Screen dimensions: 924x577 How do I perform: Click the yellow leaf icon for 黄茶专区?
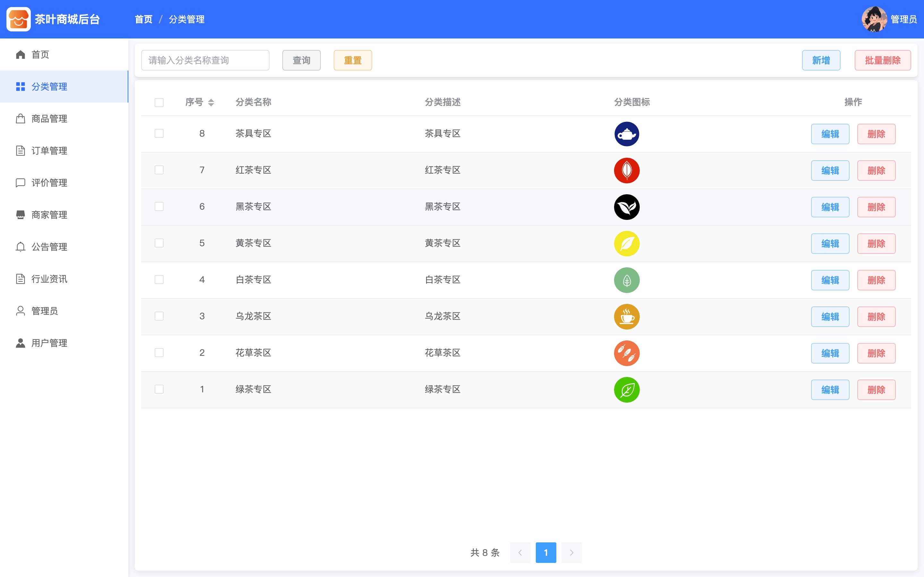coord(627,244)
